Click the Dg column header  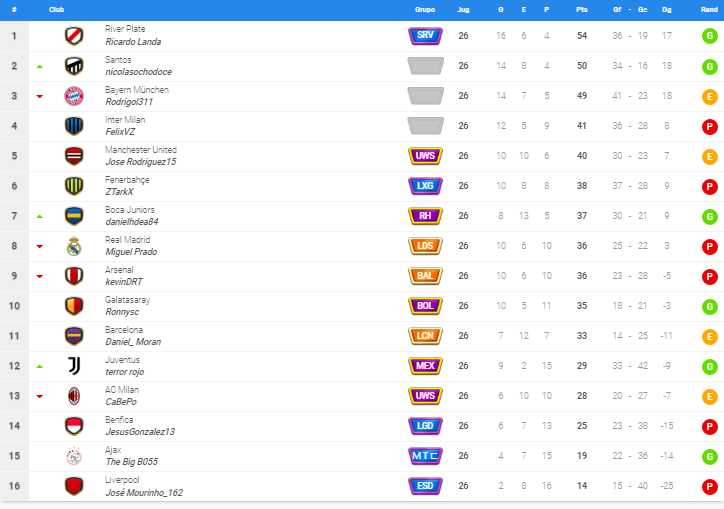tap(666, 10)
